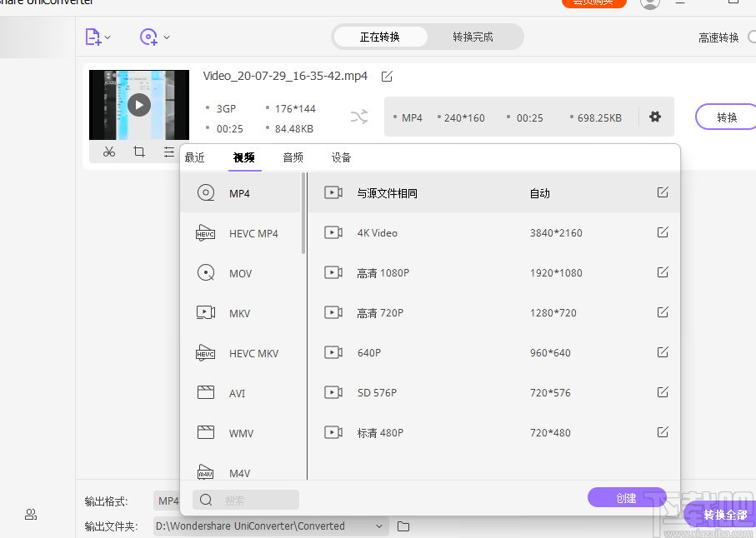Open the effects adjustment icon under the thumbnail
The width and height of the screenshot is (756, 538).
click(168, 152)
